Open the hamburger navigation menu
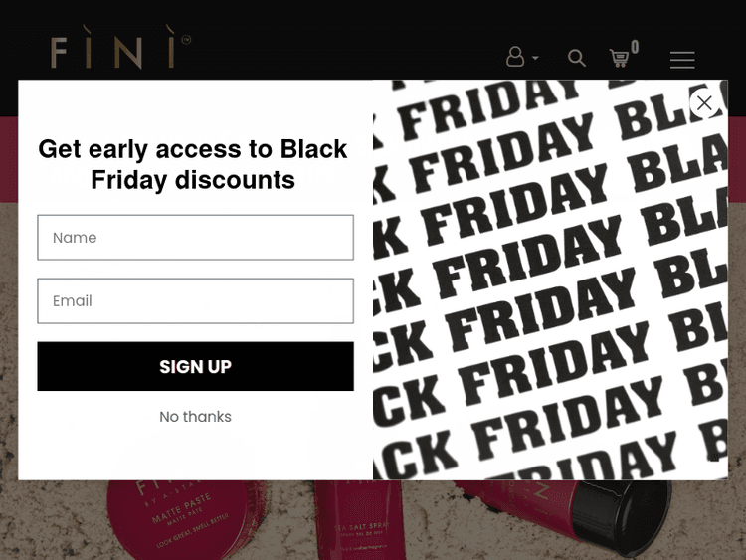Screen dimensions: 746x560 (682, 60)
